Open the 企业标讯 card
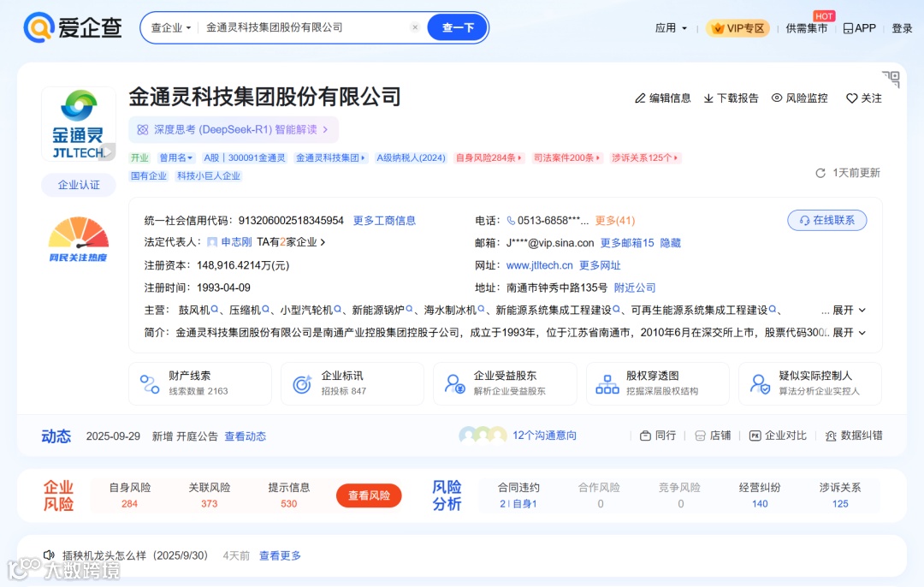 [352, 383]
